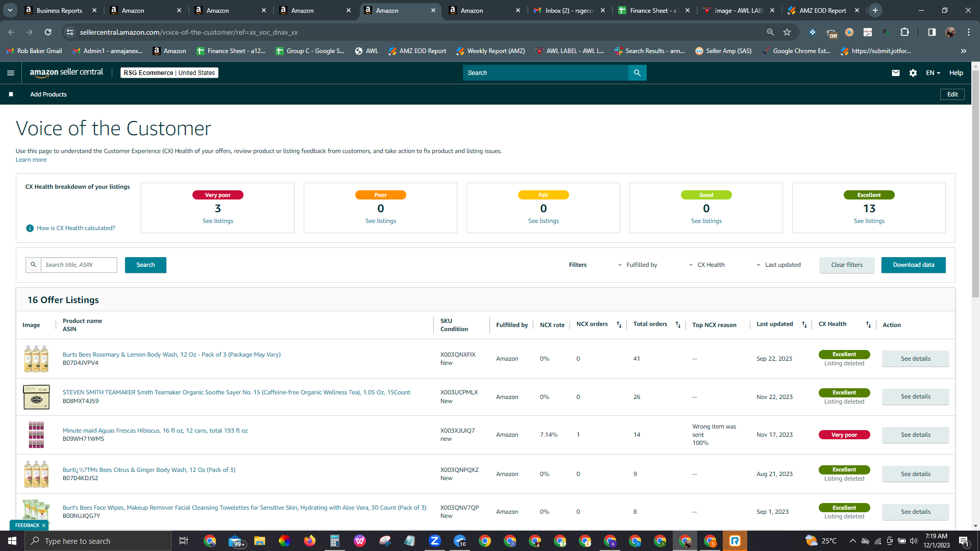Bookmark this page with the star icon

coord(787,32)
